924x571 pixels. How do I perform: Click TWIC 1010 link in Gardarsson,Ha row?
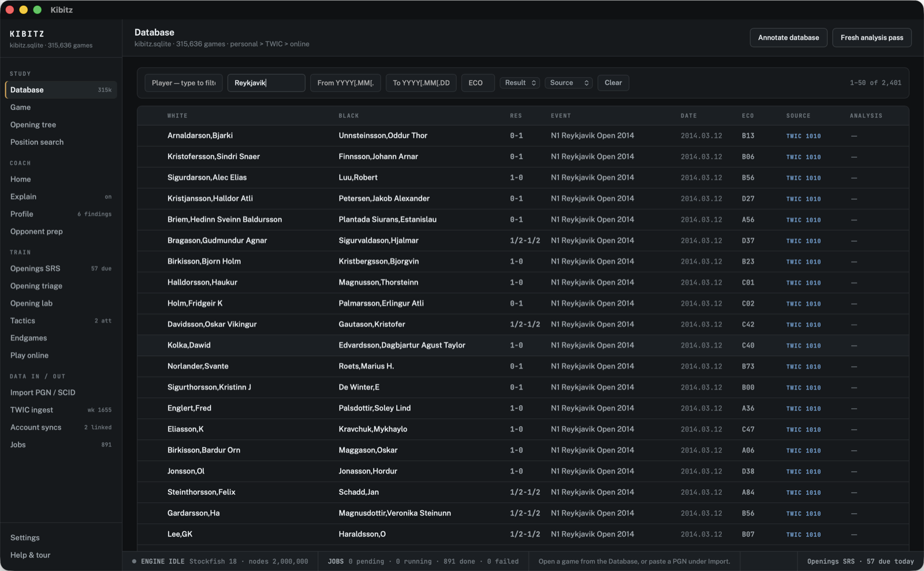tap(803, 513)
